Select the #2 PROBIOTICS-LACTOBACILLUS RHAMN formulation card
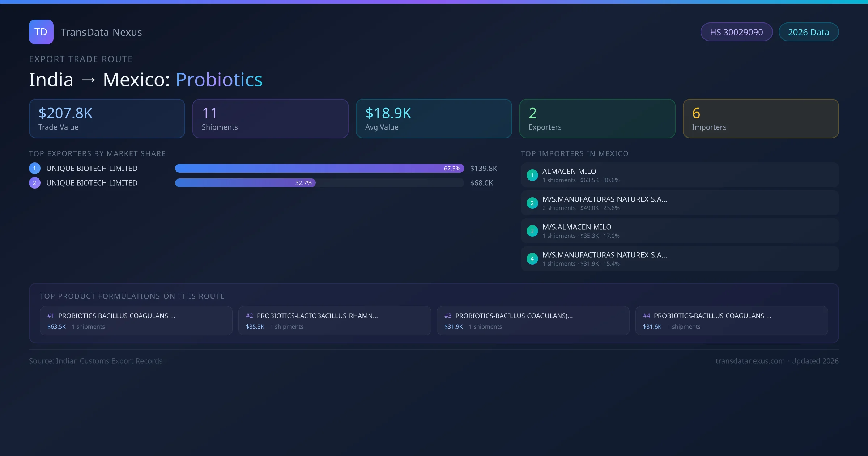The height and width of the screenshot is (456, 868). 334,321
